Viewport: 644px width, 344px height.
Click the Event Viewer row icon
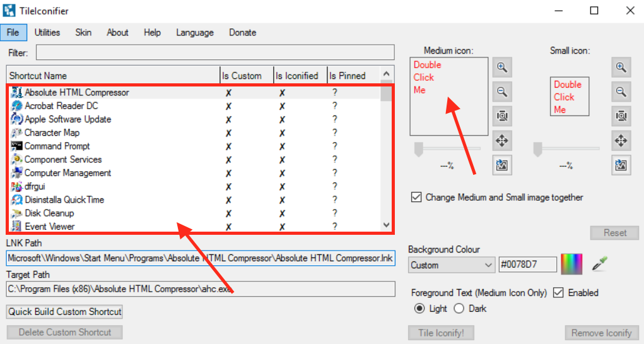(16, 226)
